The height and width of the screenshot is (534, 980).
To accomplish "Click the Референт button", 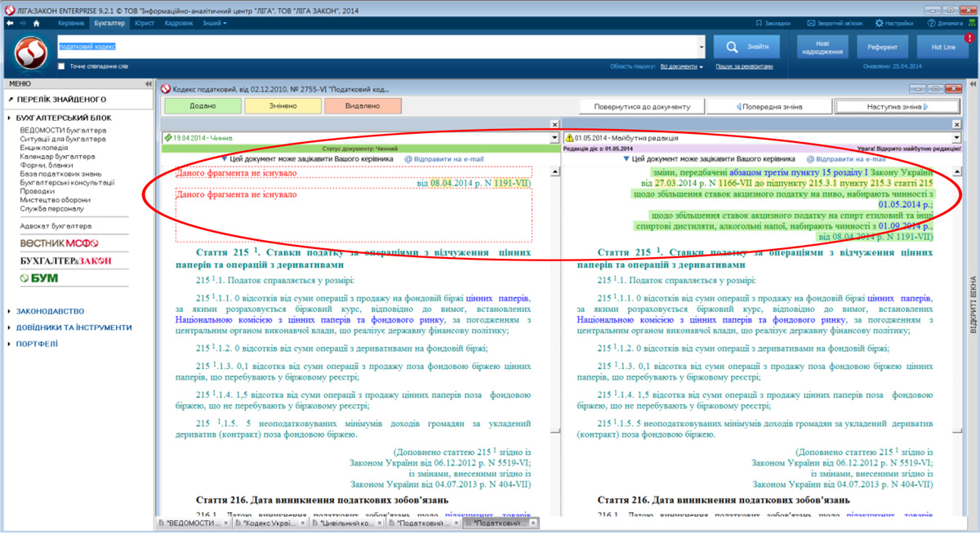I will [x=882, y=47].
